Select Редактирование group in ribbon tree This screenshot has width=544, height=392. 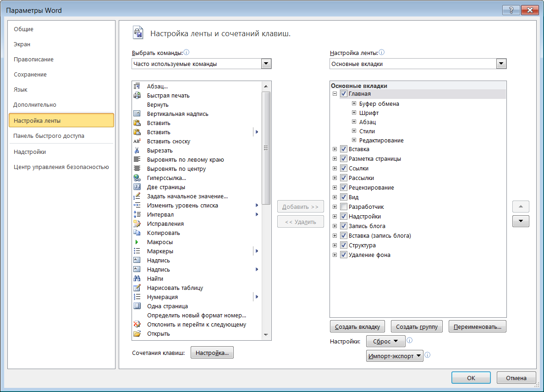pos(381,141)
